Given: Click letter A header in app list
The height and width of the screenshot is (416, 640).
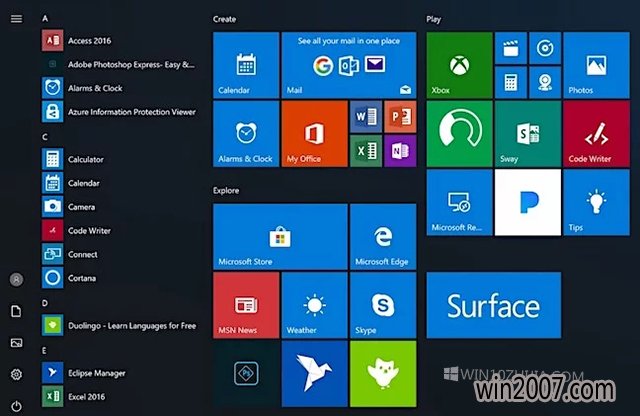Looking at the screenshot, I should tap(45, 18).
